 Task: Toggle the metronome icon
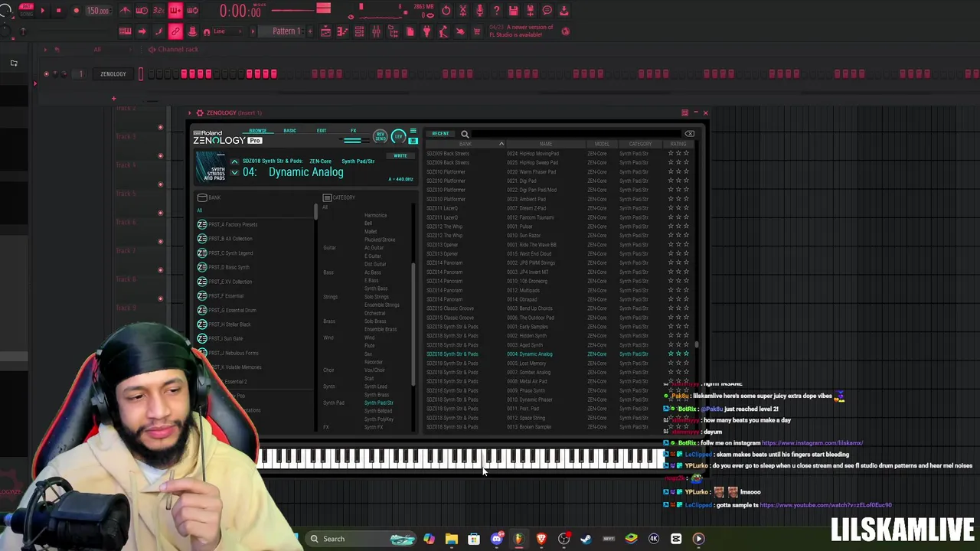125,11
